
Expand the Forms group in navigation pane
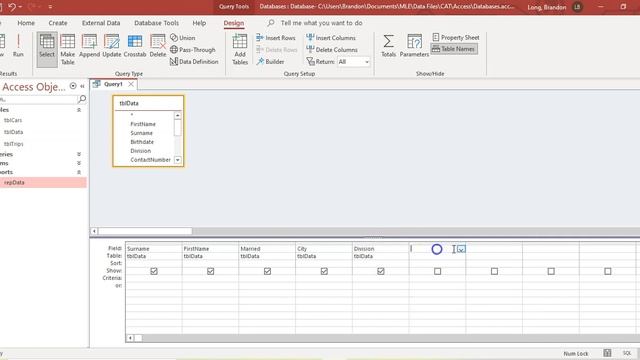point(79,163)
